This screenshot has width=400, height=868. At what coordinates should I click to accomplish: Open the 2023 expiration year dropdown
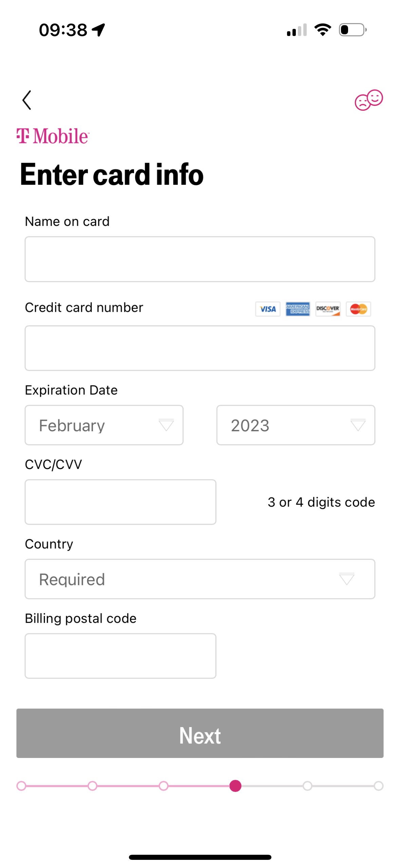296,425
